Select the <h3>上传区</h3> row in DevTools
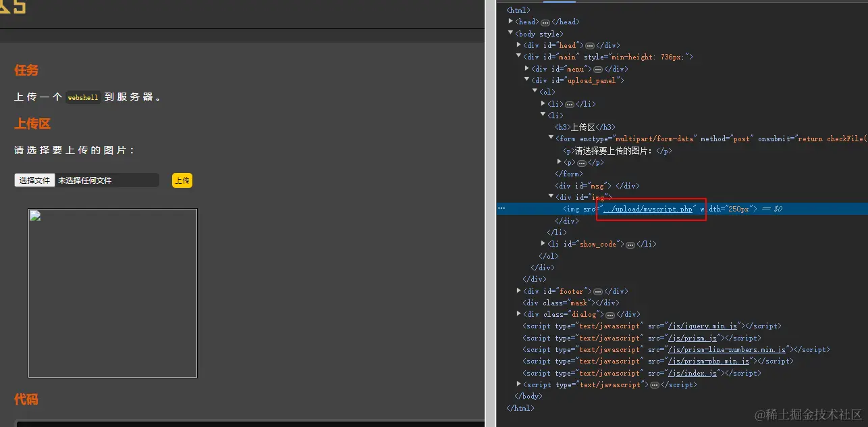868x427 pixels. 585,127
